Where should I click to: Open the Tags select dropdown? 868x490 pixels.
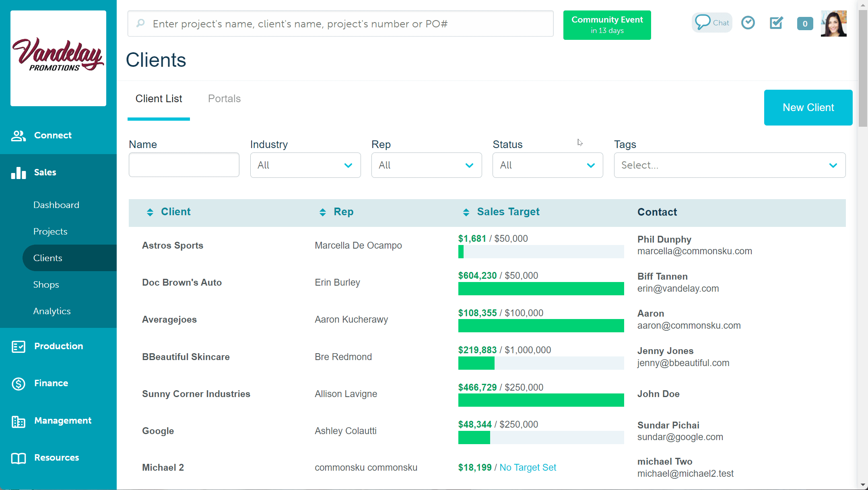click(729, 165)
